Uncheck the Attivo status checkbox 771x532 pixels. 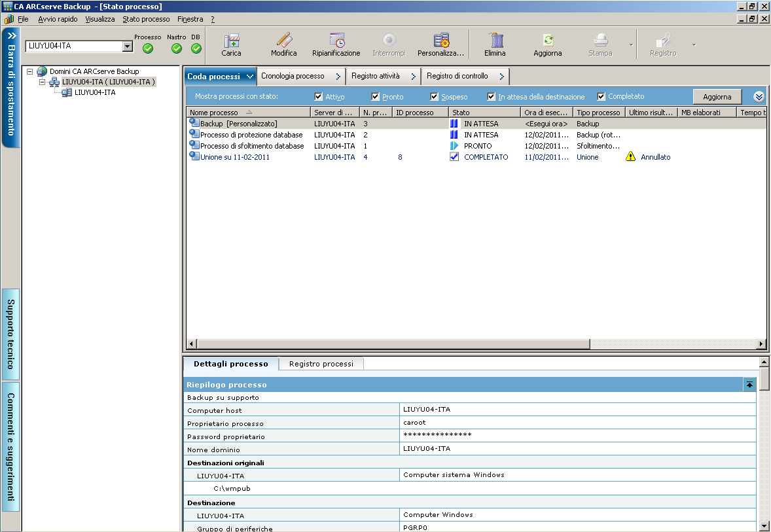319,97
